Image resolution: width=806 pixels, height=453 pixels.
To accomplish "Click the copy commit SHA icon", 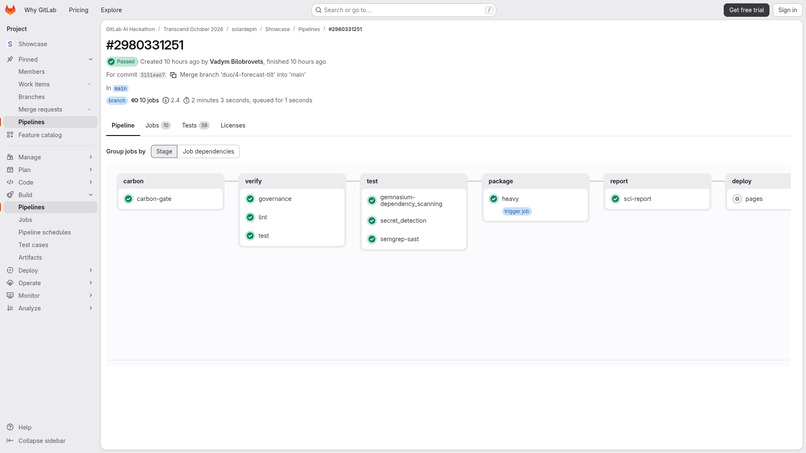I will click(173, 75).
